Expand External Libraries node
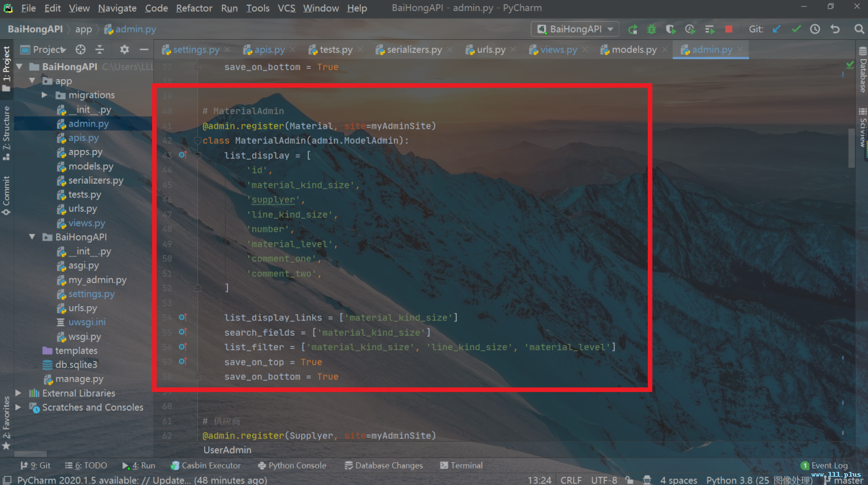This screenshot has height=485, width=868. click(19, 394)
